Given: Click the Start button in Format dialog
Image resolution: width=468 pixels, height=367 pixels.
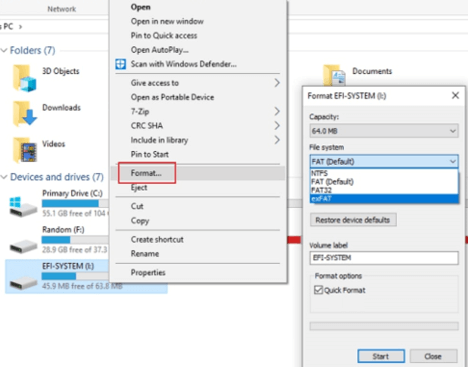Looking at the screenshot, I should [381, 356].
